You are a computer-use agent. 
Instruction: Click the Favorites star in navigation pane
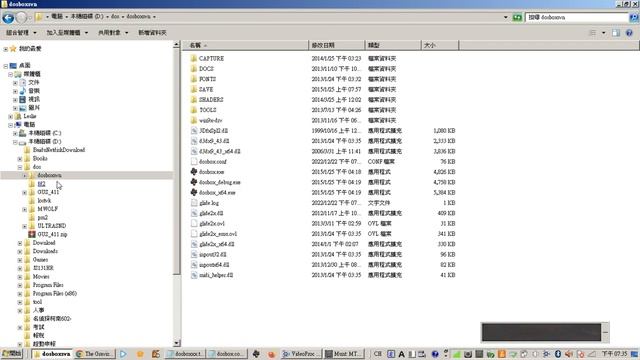click(x=13, y=49)
